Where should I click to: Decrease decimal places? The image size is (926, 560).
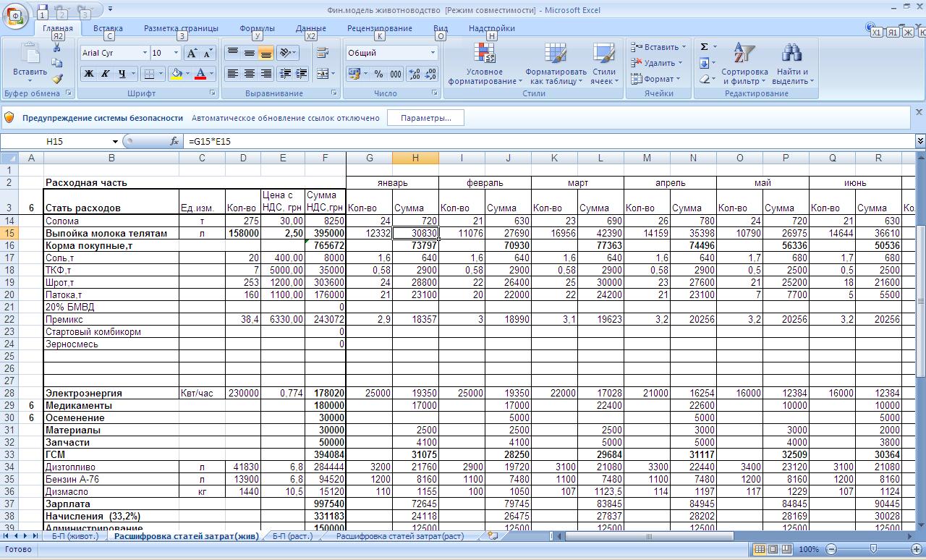point(431,74)
